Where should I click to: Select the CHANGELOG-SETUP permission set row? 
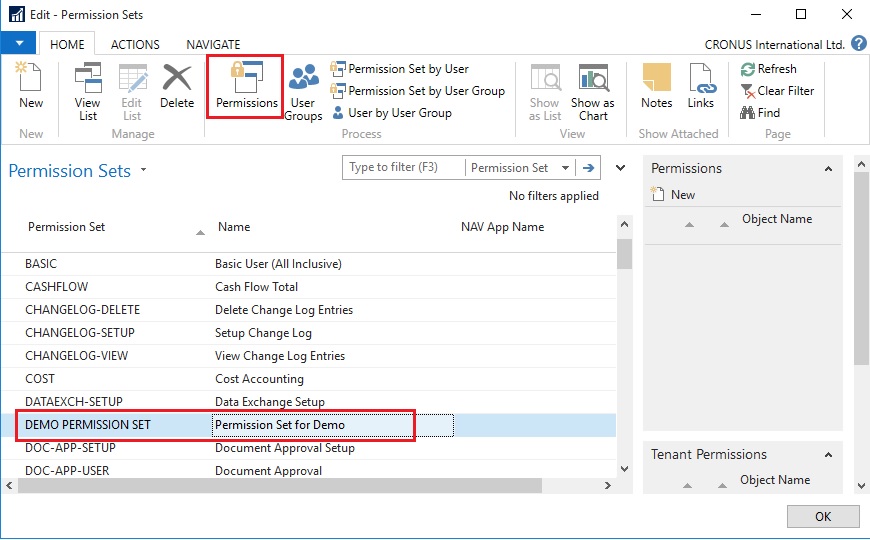[x=80, y=333]
